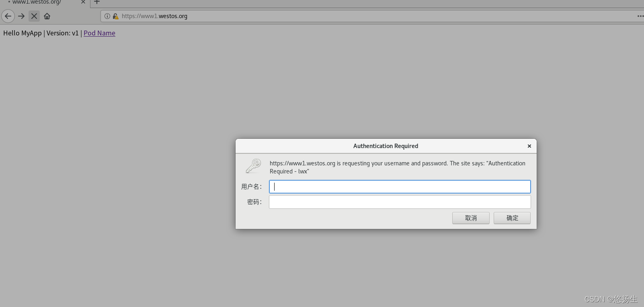Click the requesting username and password message
This screenshot has height=307, width=644.
tap(398, 167)
